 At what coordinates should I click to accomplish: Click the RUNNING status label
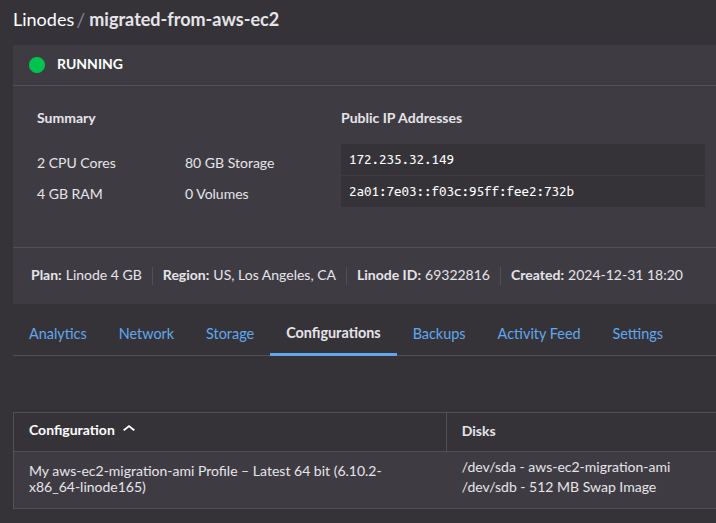point(90,64)
